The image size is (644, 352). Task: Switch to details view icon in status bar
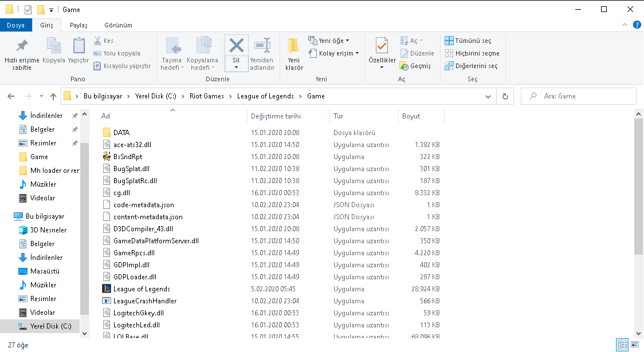pyautogui.click(x=623, y=345)
